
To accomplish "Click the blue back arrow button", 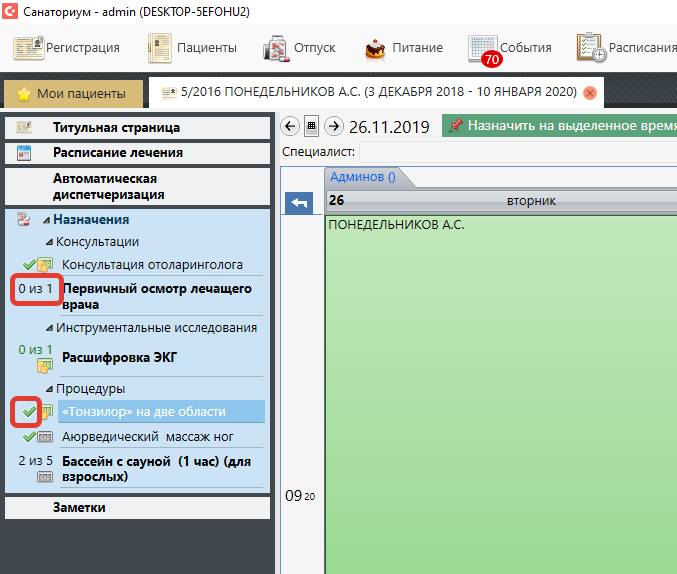I will tap(299, 203).
